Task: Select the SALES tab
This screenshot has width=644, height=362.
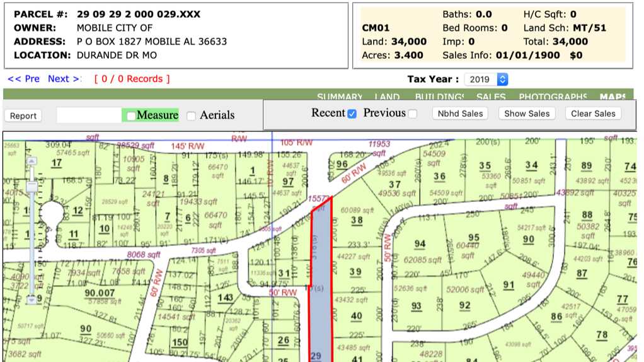Action: click(x=491, y=97)
